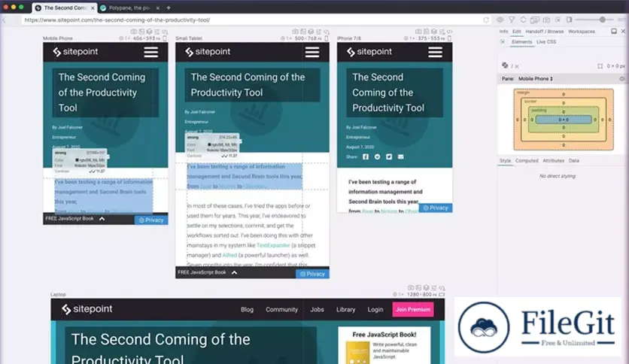Open the Pane: Mobile Phone dropdown
This screenshot has height=364, width=629.
click(535, 78)
